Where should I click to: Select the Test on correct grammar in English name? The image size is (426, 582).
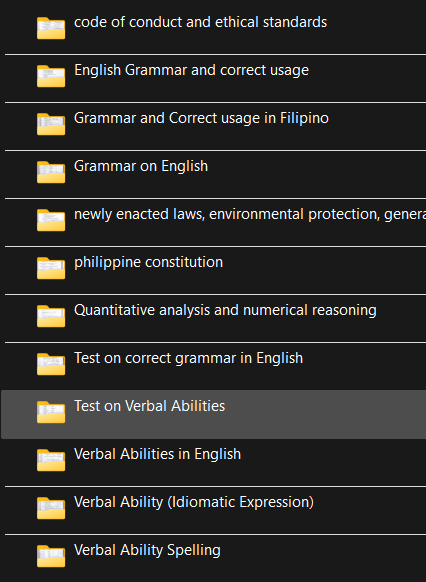pos(189,359)
